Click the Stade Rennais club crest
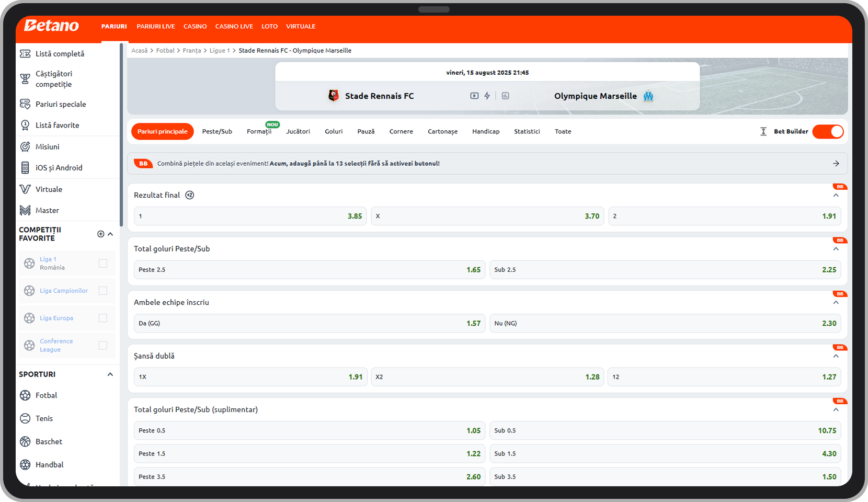 click(x=333, y=96)
